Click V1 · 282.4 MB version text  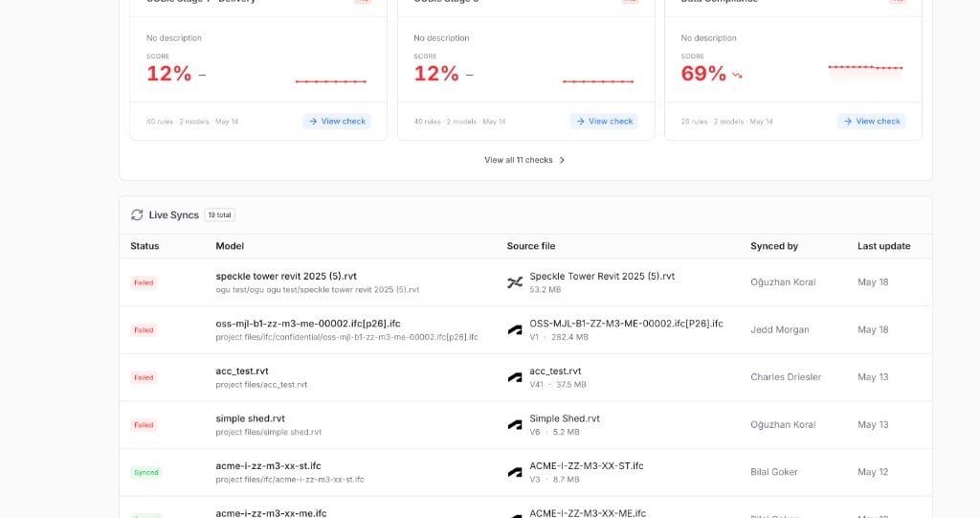coord(559,337)
